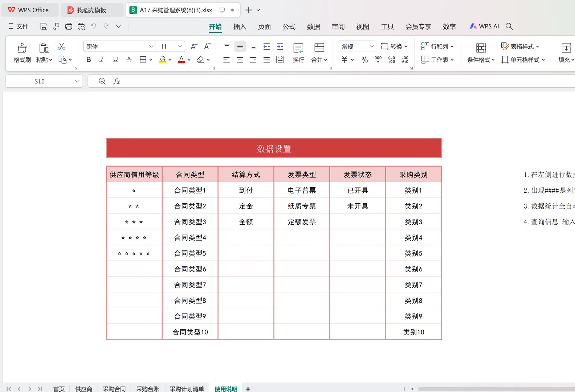Decrease font size with A- icon
This screenshot has width=575, height=392.
tap(207, 46)
